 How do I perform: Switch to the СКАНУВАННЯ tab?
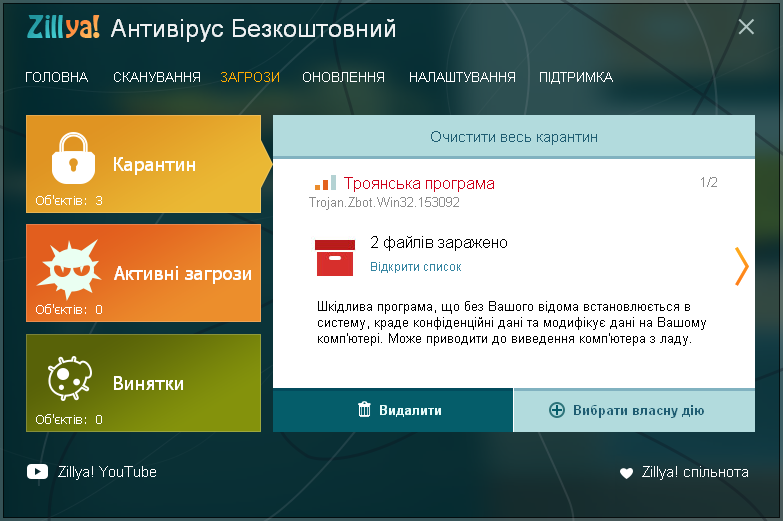157,77
